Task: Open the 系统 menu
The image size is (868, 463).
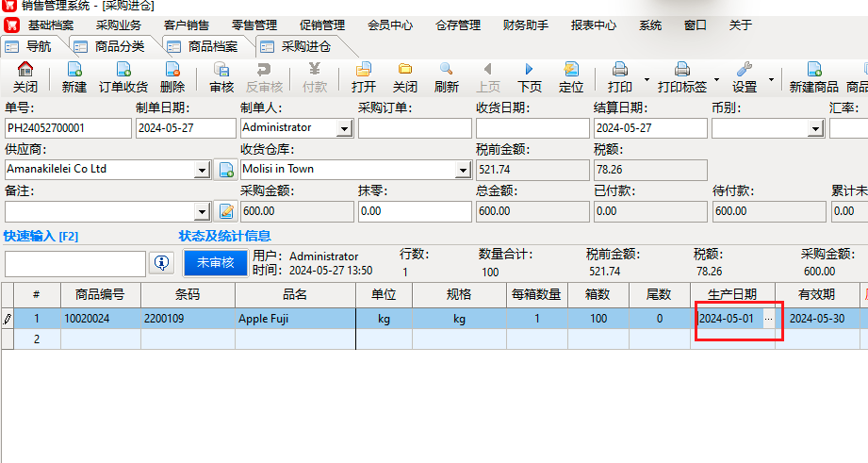Action: coord(650,25)
